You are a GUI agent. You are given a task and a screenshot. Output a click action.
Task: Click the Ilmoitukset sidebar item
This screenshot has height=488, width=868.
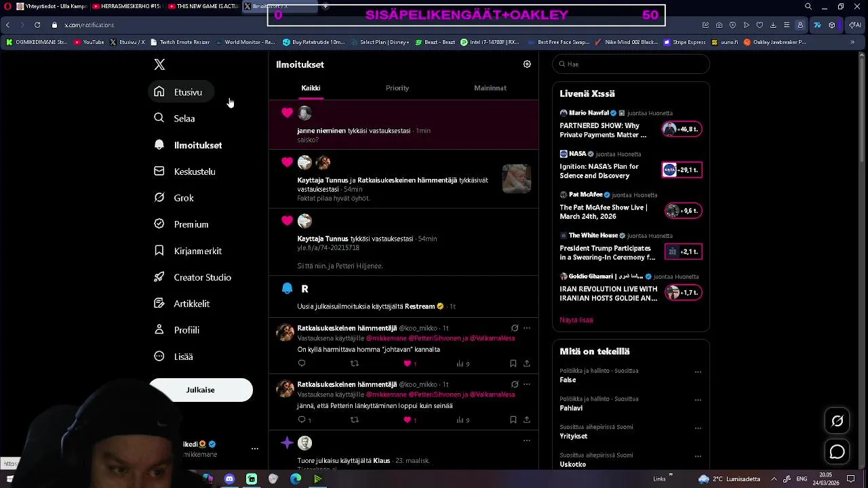click(x=189, y=145)
